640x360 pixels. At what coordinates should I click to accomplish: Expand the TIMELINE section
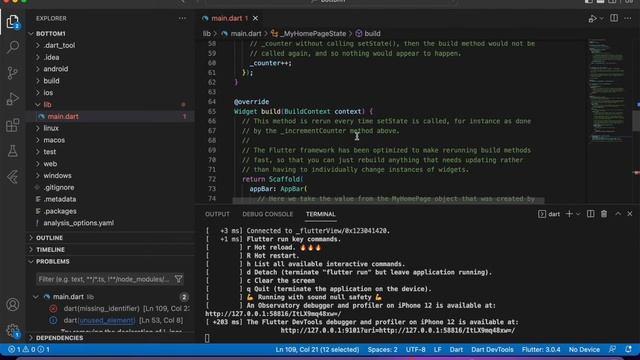(x=50, y=249)
